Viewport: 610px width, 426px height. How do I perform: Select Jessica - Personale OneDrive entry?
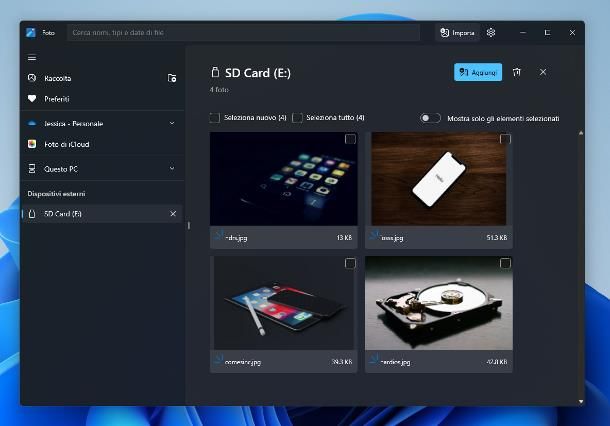(x=102, y=123)
